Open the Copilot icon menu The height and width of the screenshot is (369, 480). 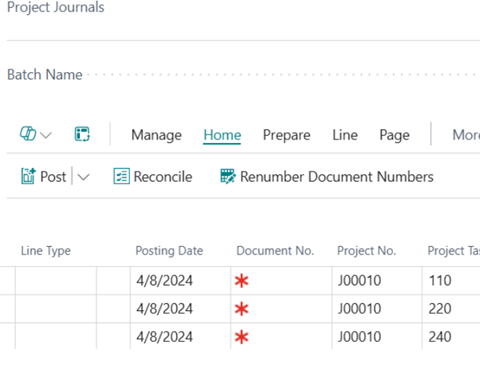click(28, 134)
